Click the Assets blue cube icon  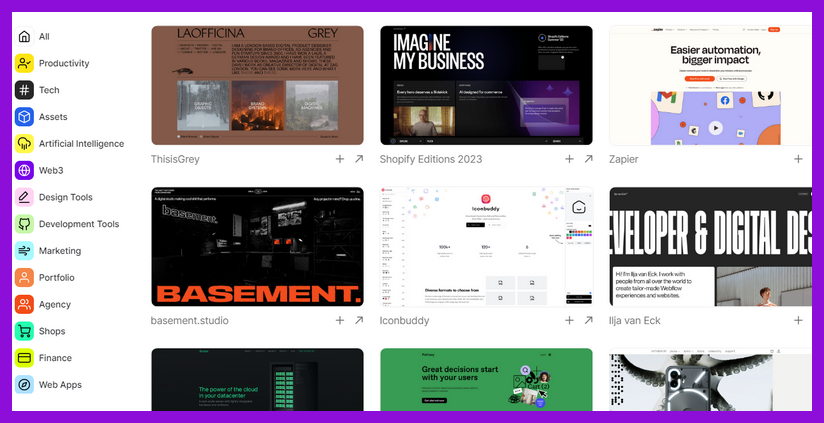coord(24,117)
